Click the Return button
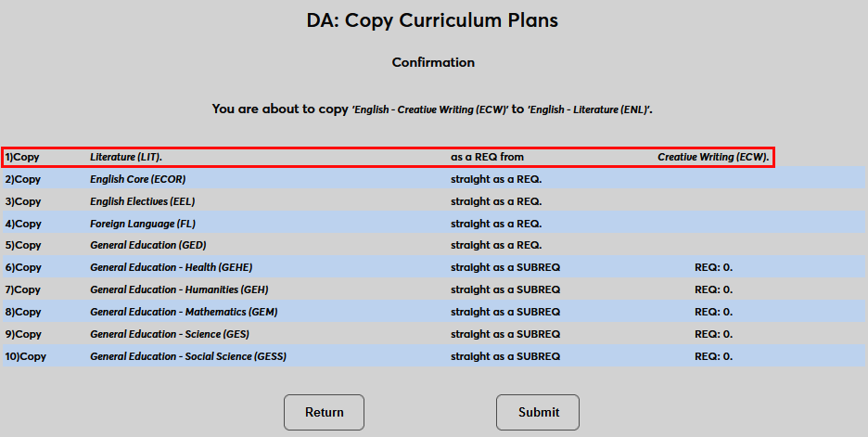The height and width of the screenshot is (437, 868). click(324, 412)
